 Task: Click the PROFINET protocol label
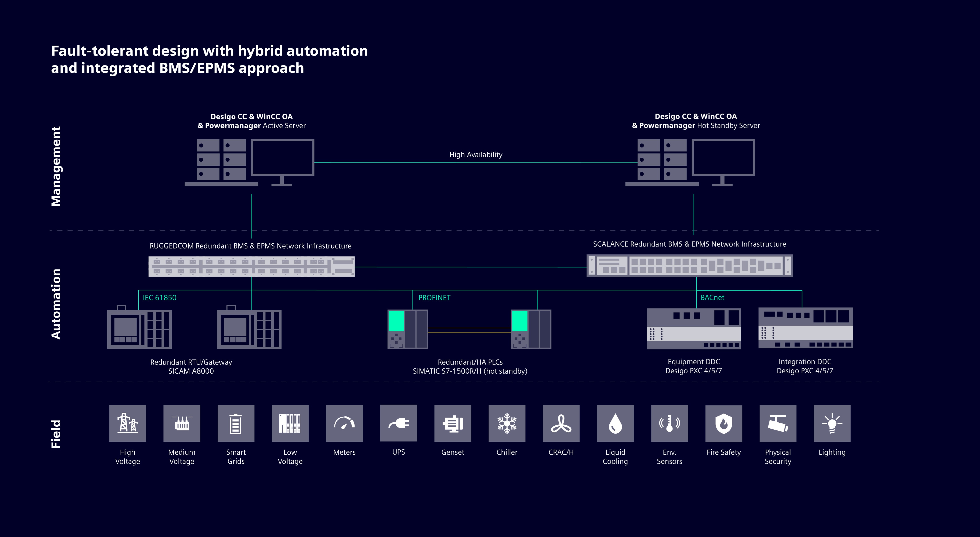(435, 297)
